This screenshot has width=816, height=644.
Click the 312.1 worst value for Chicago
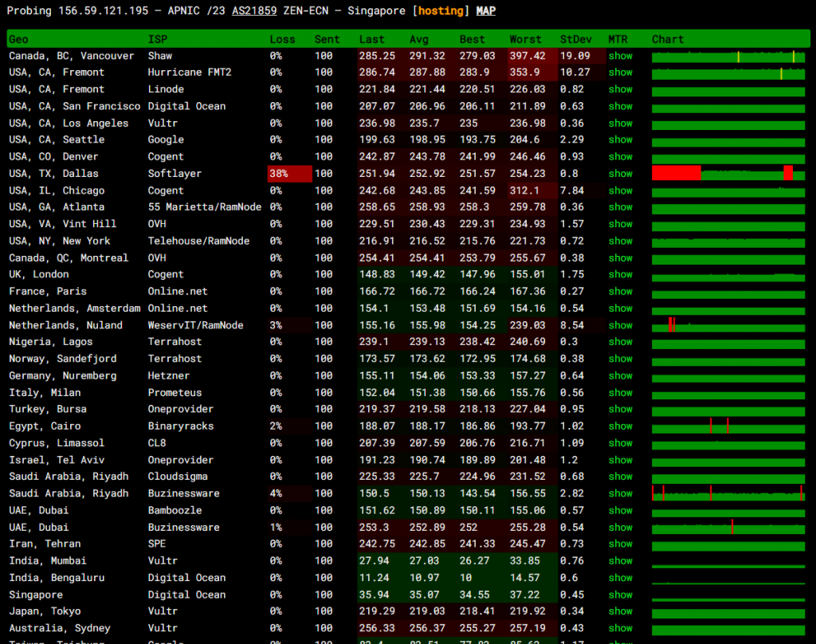524,190
